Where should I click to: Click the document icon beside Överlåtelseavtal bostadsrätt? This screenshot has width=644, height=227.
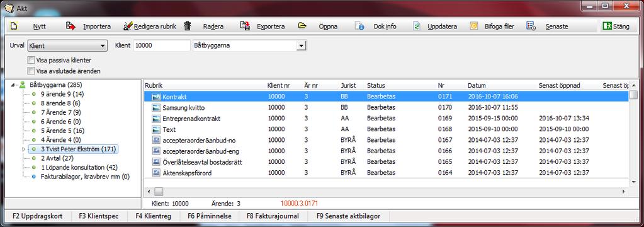(156, 162)
